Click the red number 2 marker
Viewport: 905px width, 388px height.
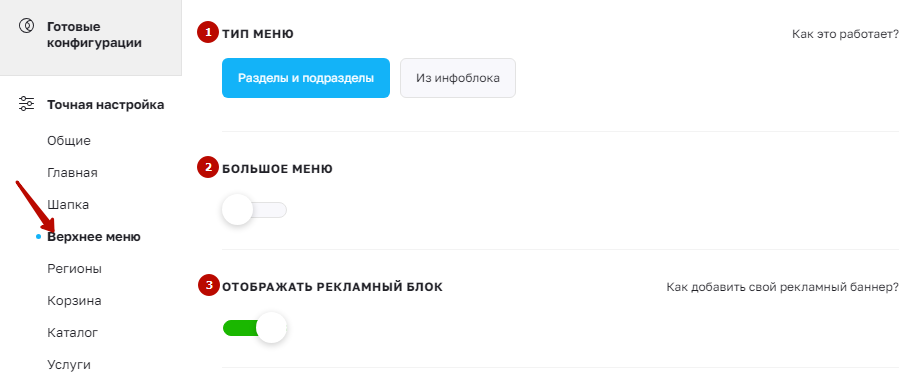point(208,168)
